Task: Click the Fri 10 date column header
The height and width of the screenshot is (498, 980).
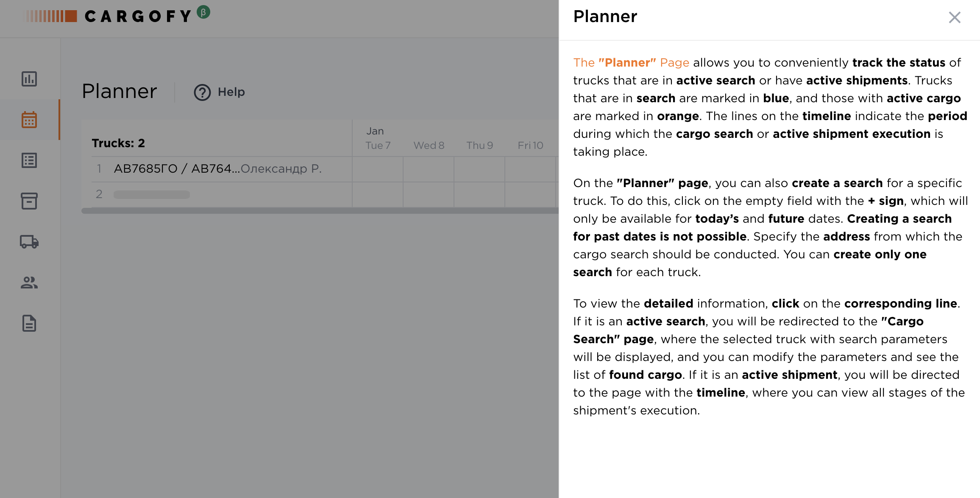Action: [x=530, y=145]
